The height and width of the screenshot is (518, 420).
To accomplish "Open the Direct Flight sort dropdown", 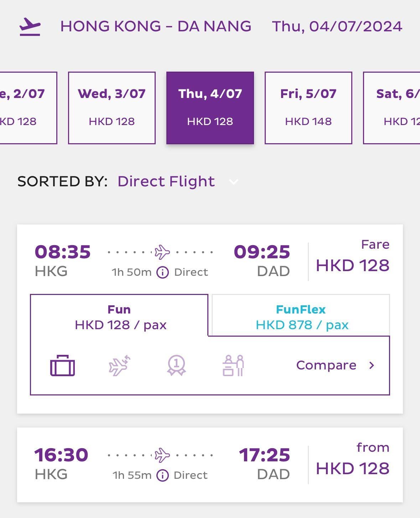I will pyautogui.click(x=166, y=182).
